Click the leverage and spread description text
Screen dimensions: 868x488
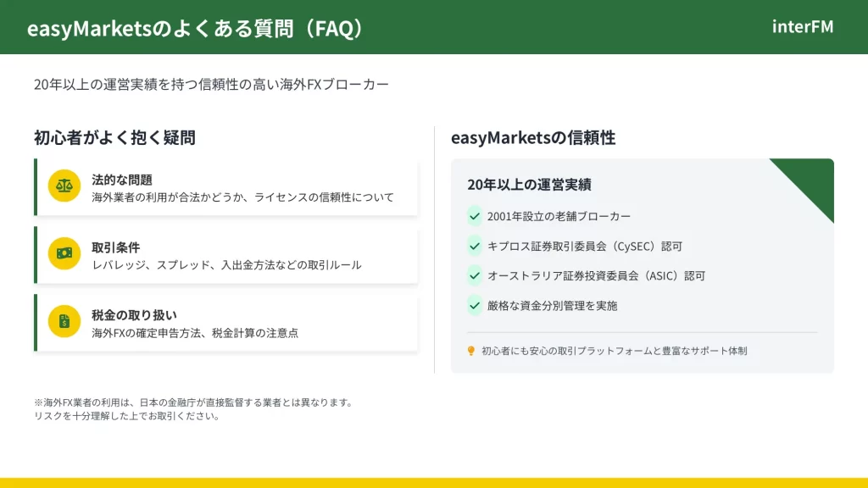226,265
